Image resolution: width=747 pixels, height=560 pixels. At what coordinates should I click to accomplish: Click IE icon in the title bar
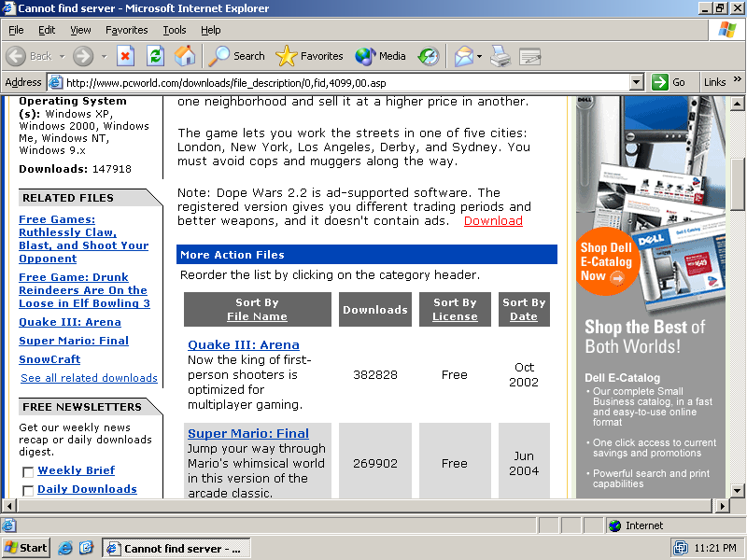click(x=8, y=8)
